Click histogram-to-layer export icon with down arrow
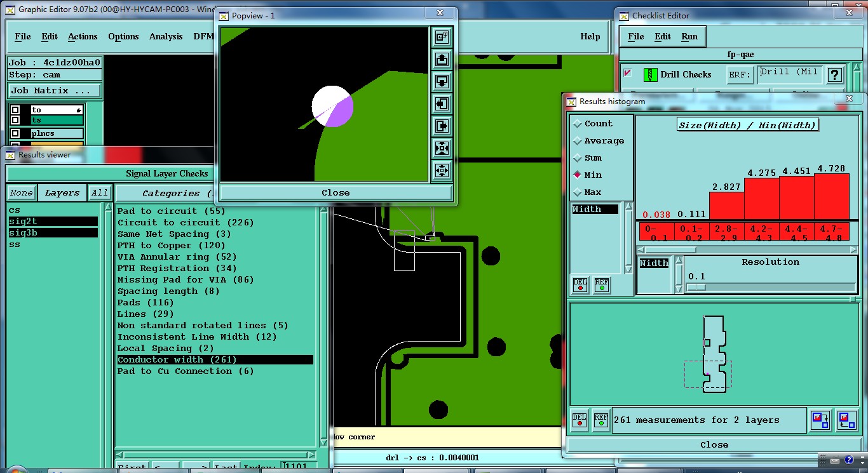Image resolution: width=868 pixels, height=473 pixels. [820, 420]
